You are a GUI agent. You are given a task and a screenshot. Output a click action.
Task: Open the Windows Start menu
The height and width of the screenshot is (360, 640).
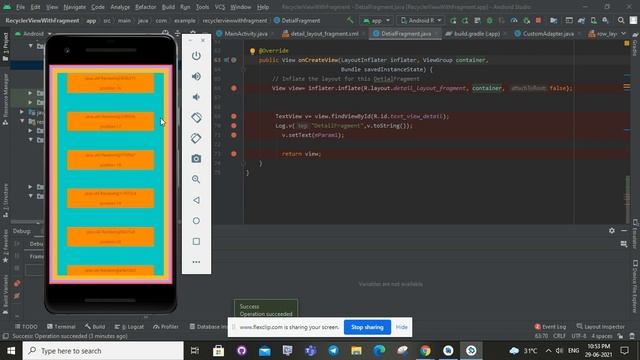click(x=11, y=351)
